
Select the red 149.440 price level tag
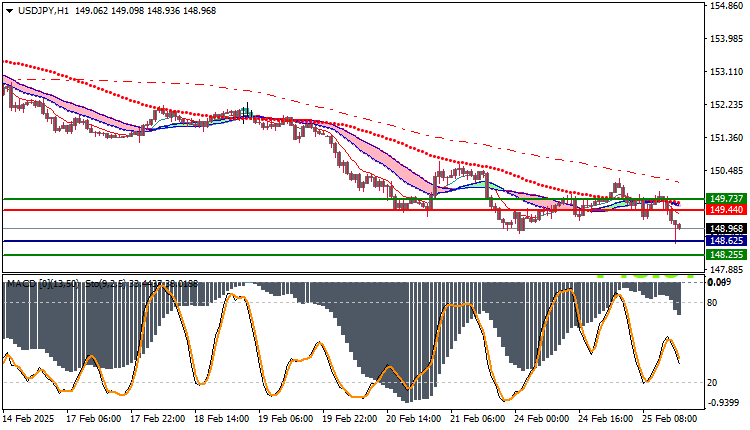[x=724, y=210]
